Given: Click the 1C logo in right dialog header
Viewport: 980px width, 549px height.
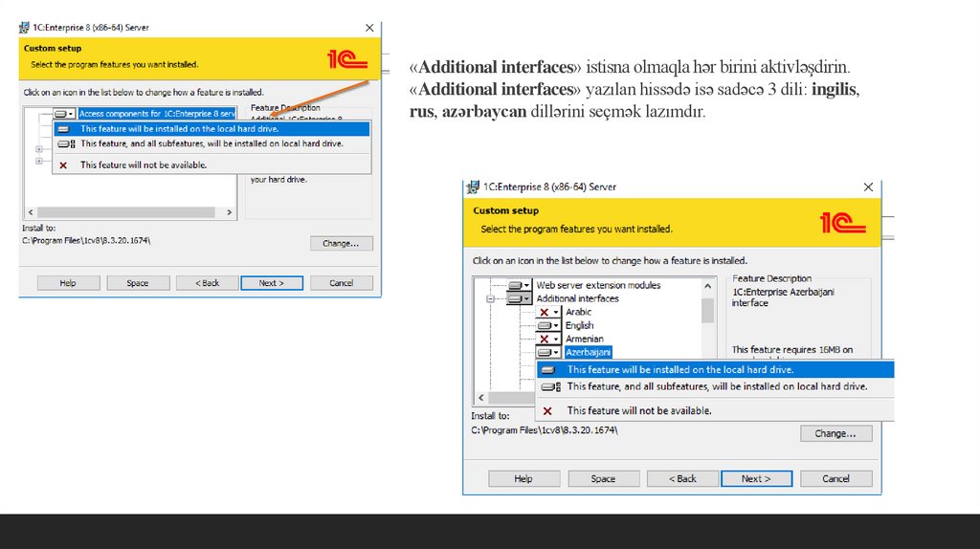Looking at the screenshot, I should (x=842, y=223).
